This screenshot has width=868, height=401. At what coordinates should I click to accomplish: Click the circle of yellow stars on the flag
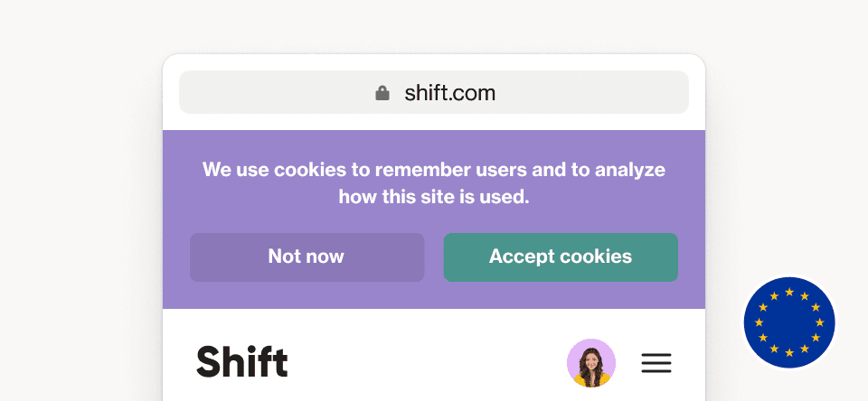(789, 322)
